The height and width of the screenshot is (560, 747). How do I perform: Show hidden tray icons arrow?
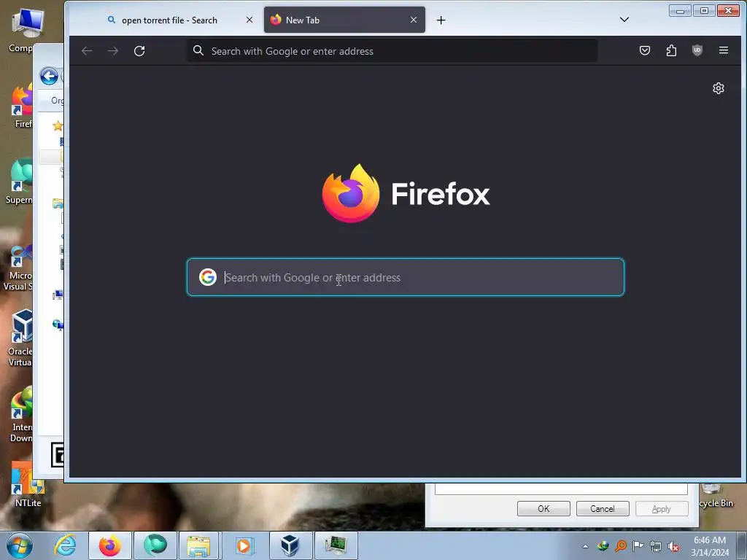tap(585, 546)
